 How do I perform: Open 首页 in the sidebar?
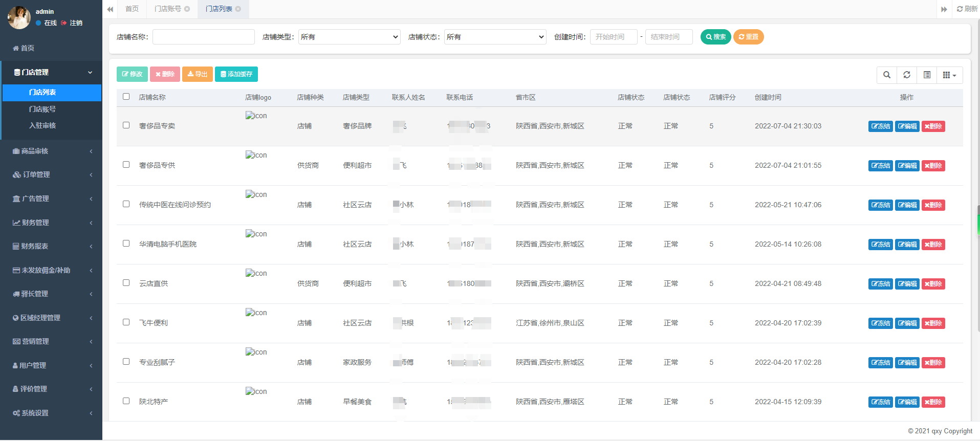click(x=51, y=48)
